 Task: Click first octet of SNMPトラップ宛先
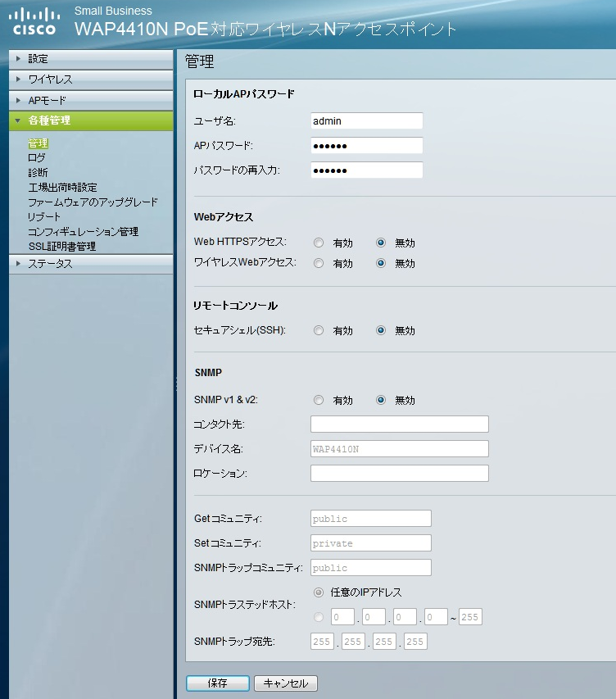(x=322, y=642)
